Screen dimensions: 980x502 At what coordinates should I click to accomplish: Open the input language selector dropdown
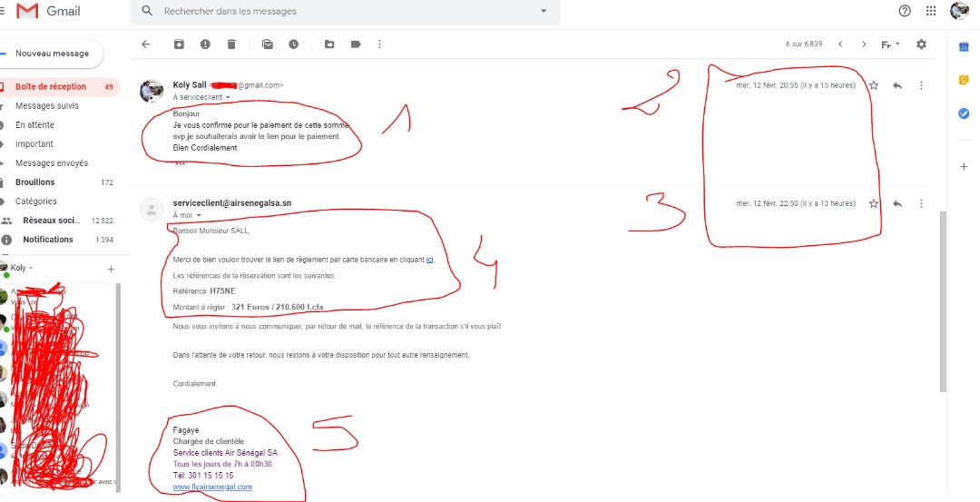pos(897,44)
